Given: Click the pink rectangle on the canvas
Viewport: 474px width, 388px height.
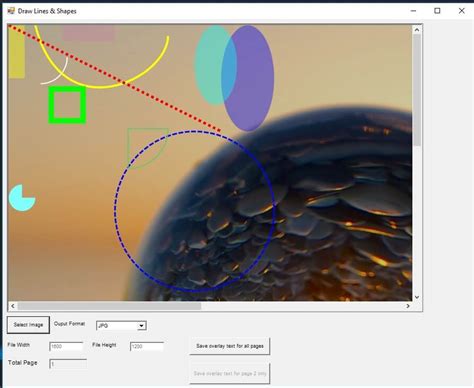Looking at the screenshot, I should [89, 33].
